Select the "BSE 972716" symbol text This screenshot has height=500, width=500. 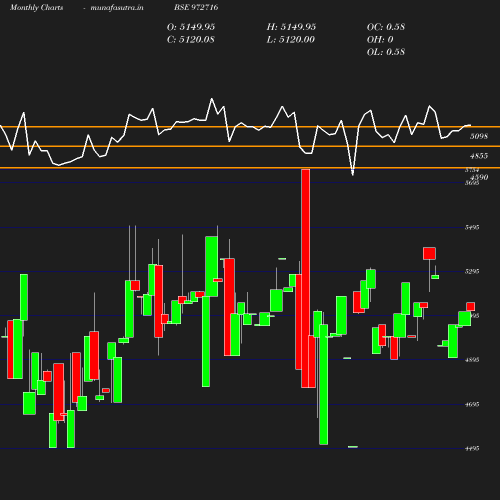click(196, 7)
